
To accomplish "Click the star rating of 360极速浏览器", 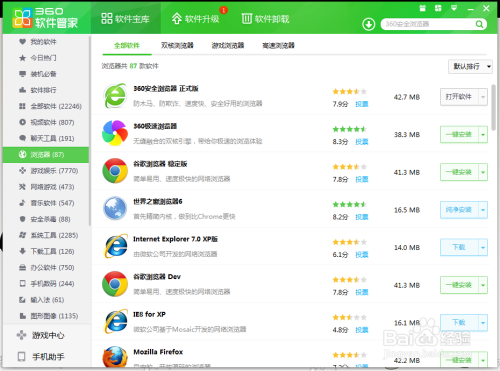I will click(349, 129).
